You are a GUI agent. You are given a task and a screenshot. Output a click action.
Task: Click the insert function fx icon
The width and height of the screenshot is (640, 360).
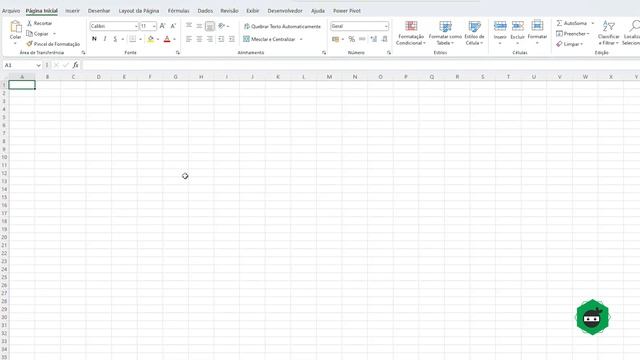pos(76,65)
